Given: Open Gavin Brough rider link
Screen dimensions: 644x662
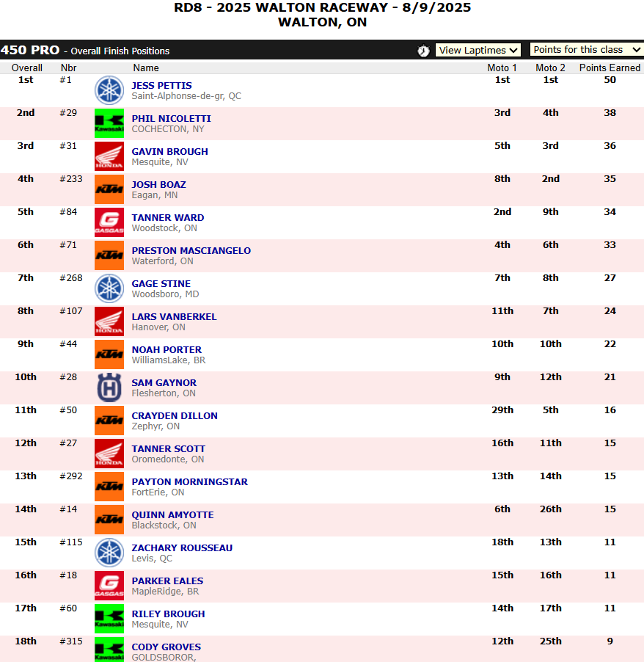Looking at the screenshot, I should [169, 152].
